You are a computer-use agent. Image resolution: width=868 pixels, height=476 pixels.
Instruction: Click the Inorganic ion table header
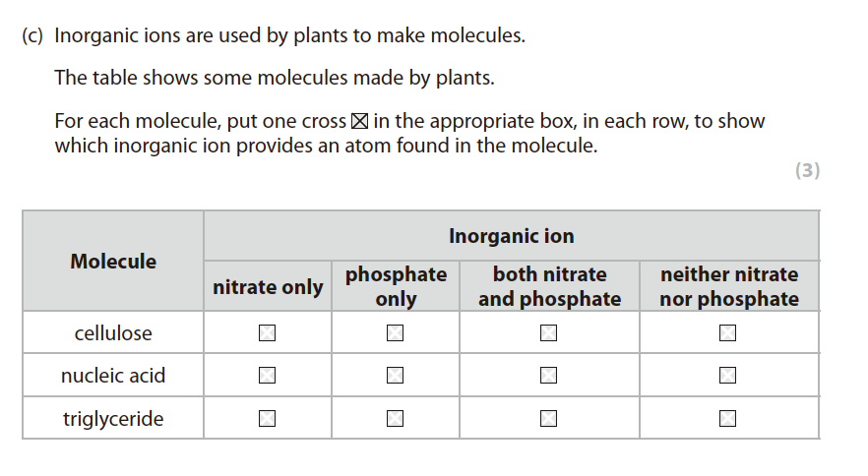511,236
